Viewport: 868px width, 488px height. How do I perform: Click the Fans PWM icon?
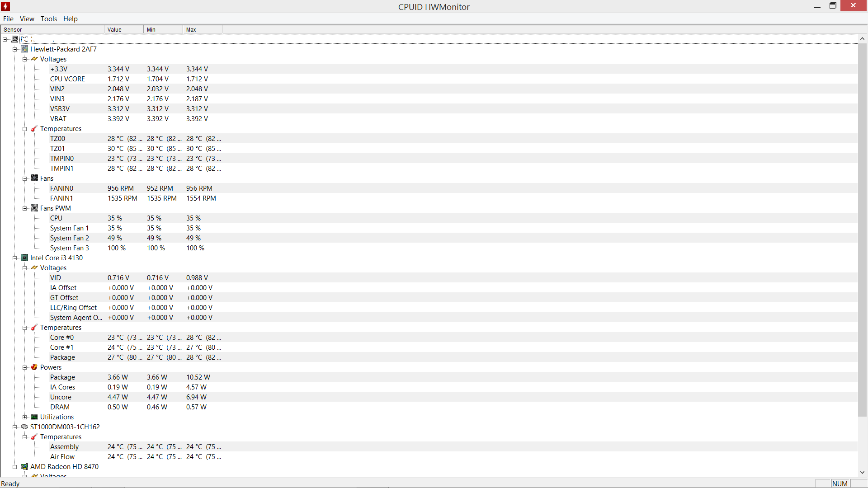34,208
